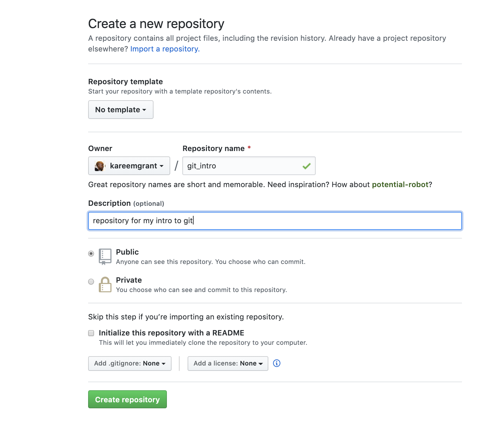This screenshot has width=504, height=427.
Task: Enable Initialize this repository with a README
Action: [x=91, y=333]
